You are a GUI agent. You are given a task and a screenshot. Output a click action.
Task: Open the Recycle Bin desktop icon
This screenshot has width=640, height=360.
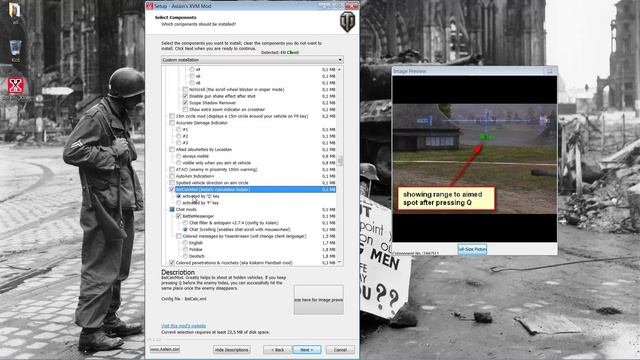click(15, 48)
